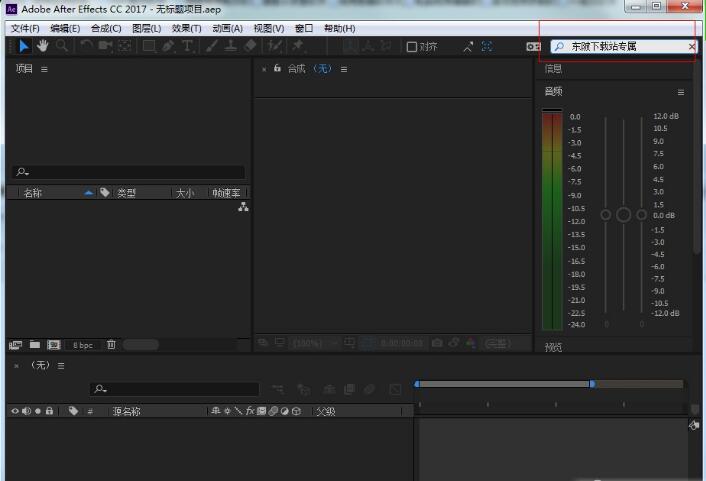Select the Selection arrow tool
706x481 pixels.
tap(25, 46)
